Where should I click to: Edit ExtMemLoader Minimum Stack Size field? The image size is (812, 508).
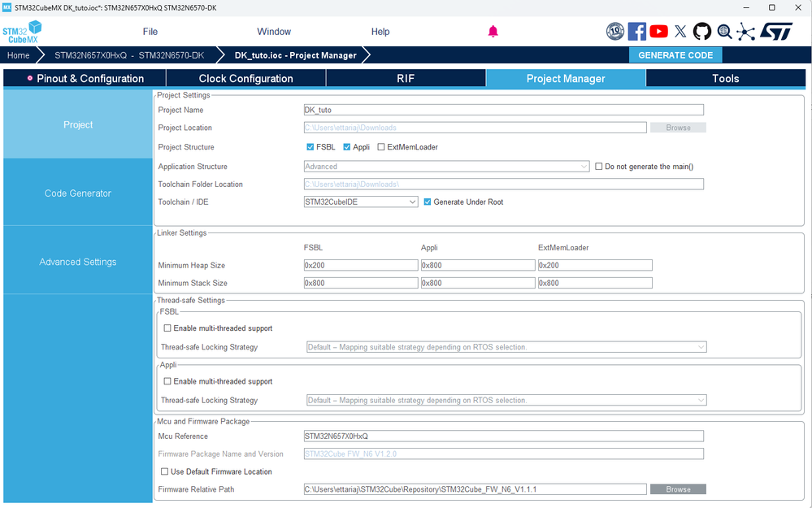[595, 283]
